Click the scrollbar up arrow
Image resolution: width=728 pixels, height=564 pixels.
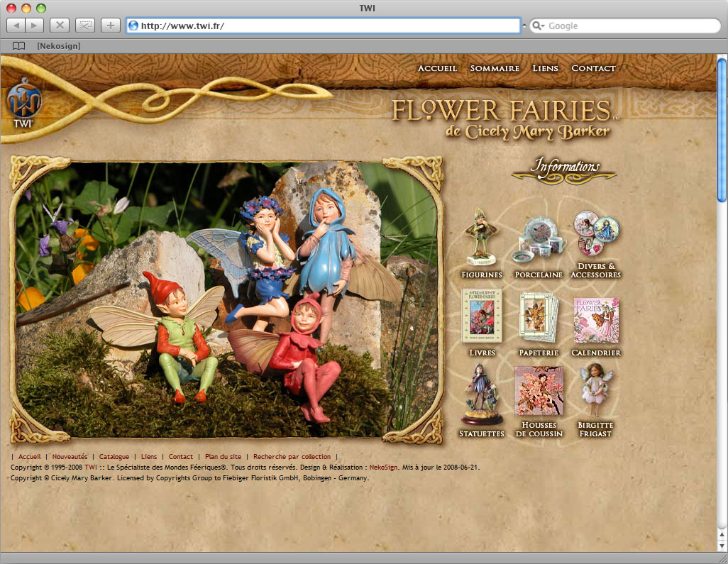pyautogui.click(x=722, y=535)
